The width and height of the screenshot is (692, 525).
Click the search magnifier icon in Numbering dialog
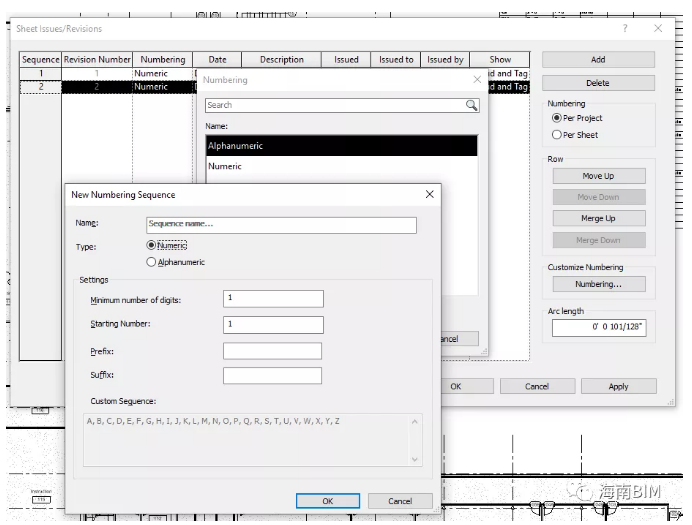(x=471, y=105)
